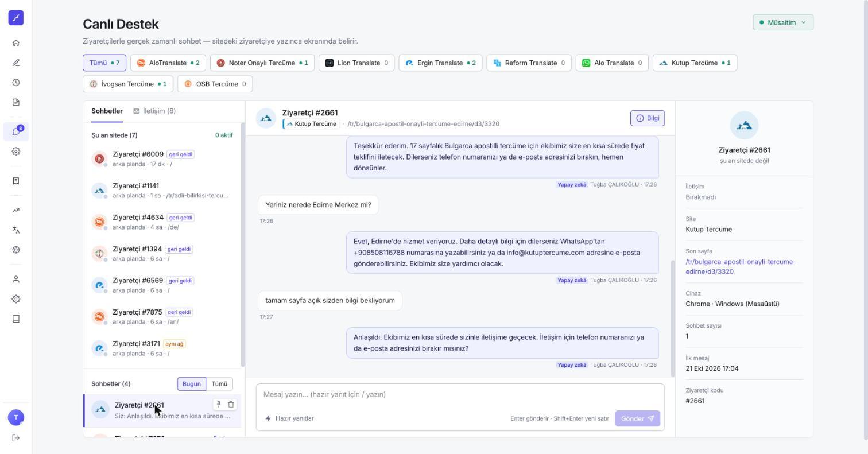The height and width of the screenshot is (454, 868).
Task: Delete the Ziyaretçi #2661 conversation via trash icon
Action: coord(231,405)
